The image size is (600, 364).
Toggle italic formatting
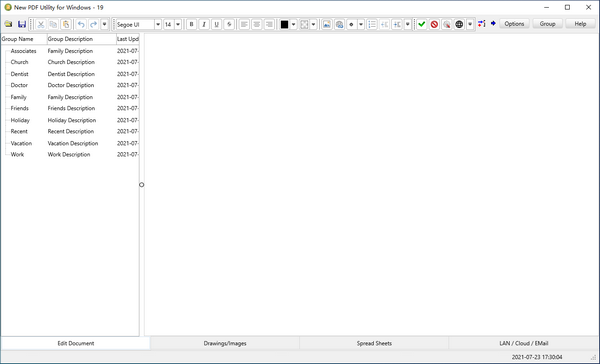204,24
